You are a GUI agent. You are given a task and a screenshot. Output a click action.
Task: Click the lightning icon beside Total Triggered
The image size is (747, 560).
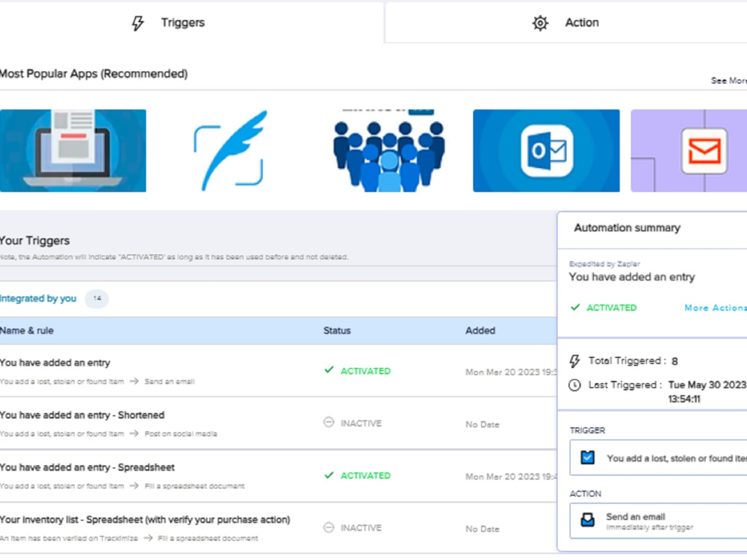(575, 361)
